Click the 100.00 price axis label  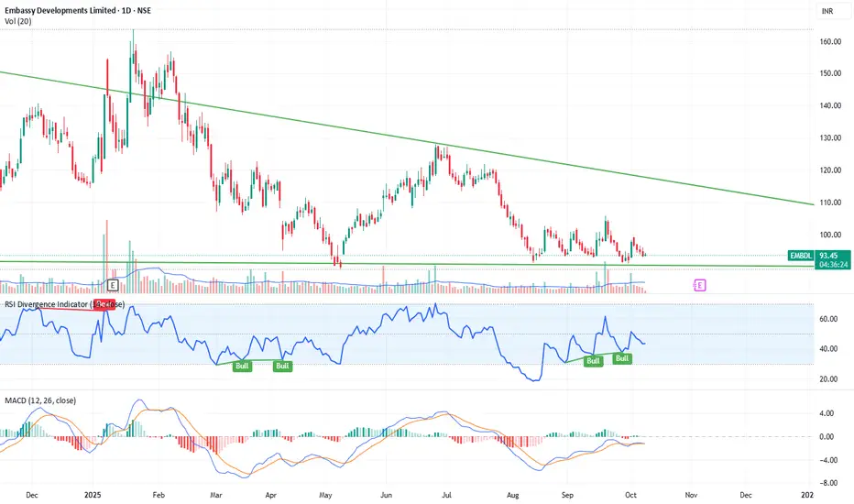830,235
